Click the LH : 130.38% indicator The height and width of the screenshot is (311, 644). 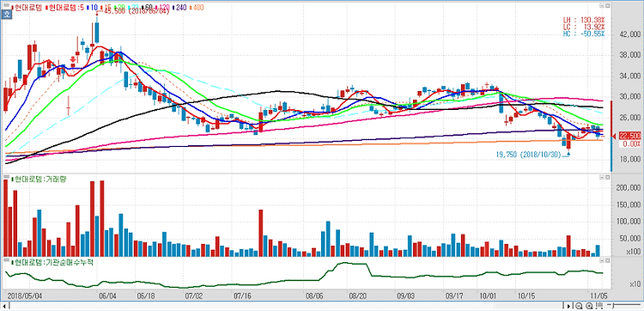tap(584, 19)
